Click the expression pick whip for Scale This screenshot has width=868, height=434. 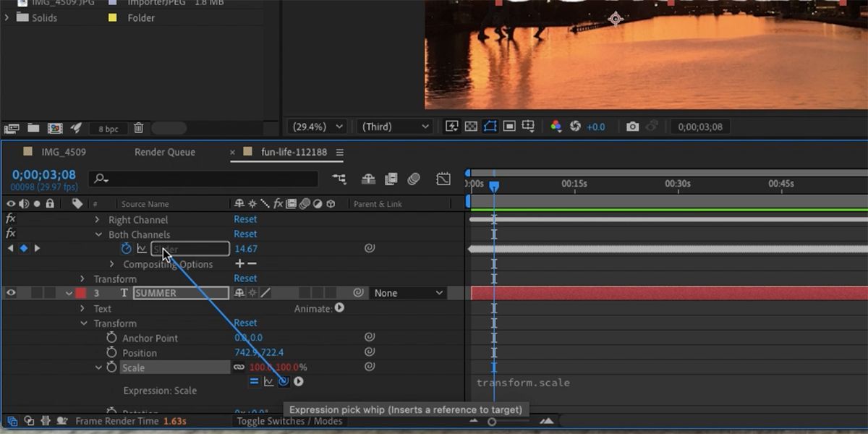tap(282, 381)
